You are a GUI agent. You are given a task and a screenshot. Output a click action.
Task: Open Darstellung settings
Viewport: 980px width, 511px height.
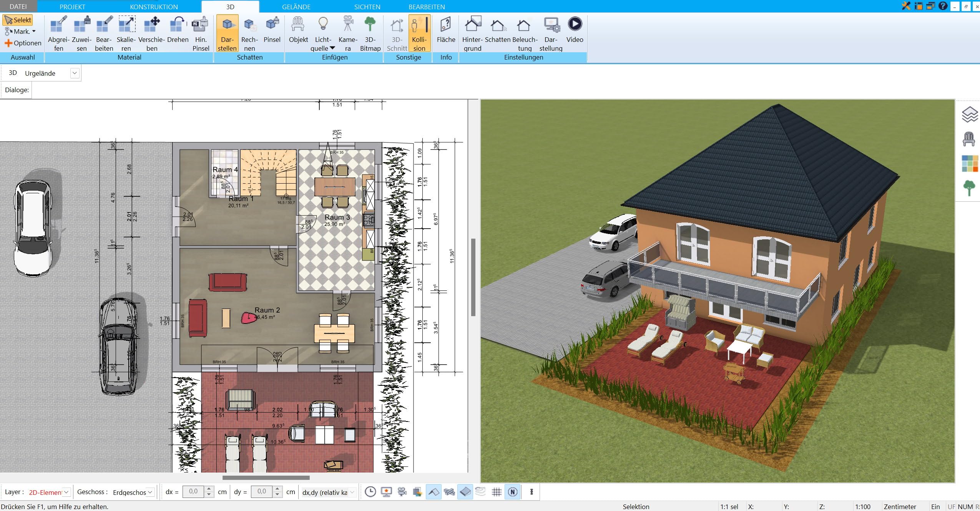click(x=551, y=34)
